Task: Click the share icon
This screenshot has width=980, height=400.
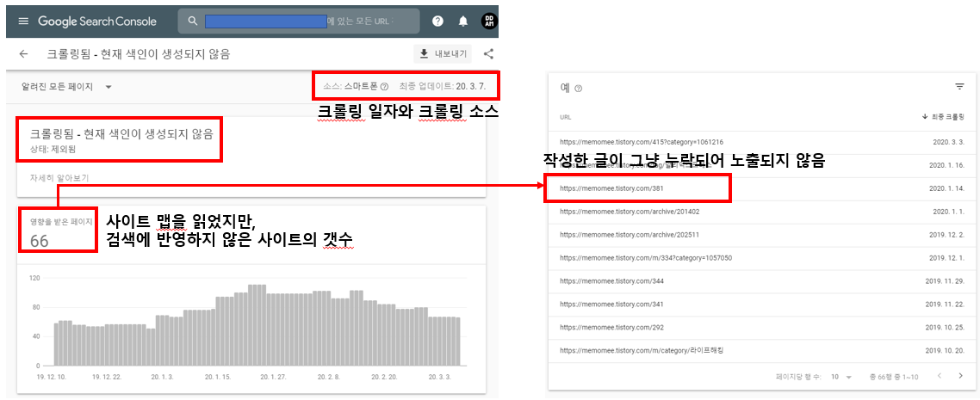Action: point(489,53)
